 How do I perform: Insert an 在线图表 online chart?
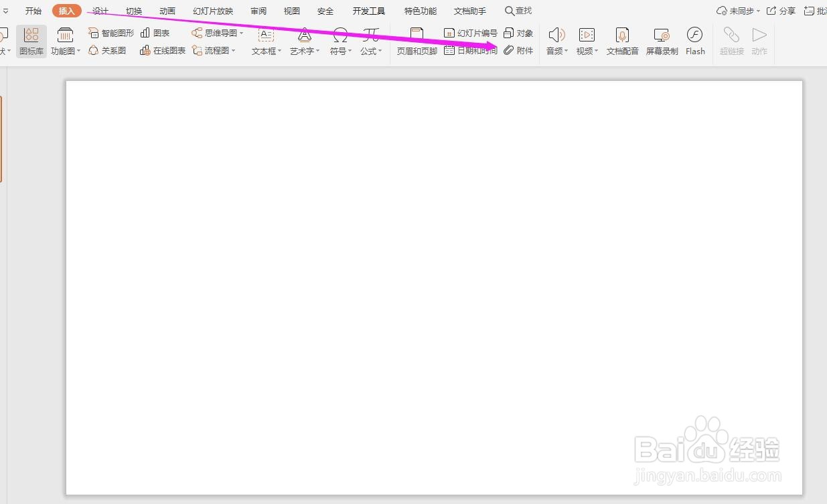click(x=163, y=50)
